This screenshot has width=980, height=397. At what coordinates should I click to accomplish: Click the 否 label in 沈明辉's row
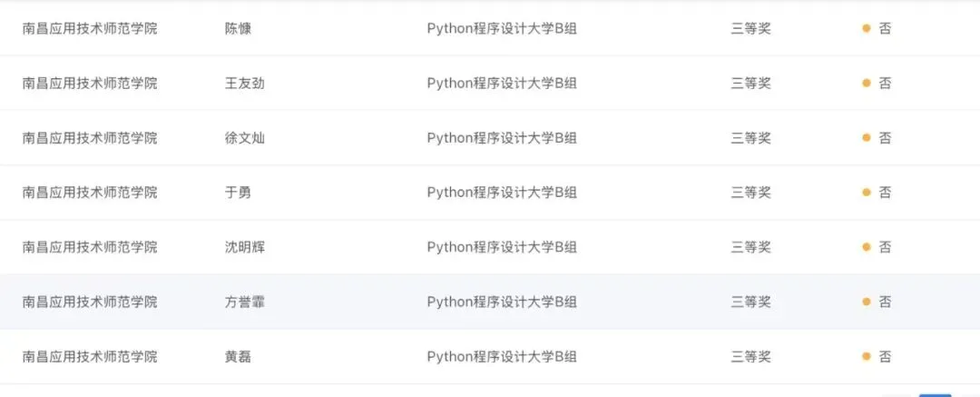tap(885, 247)
